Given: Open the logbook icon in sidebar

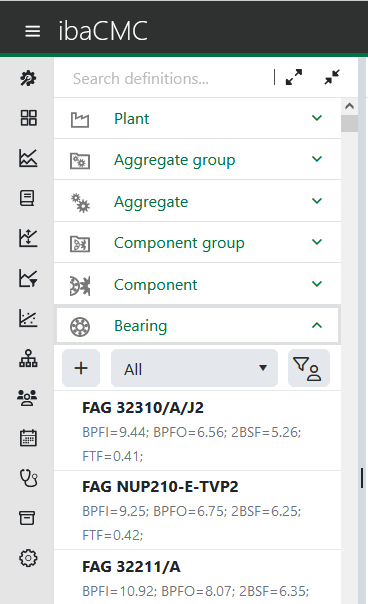Looking at the screenshot, I should (x=27, y=198).
